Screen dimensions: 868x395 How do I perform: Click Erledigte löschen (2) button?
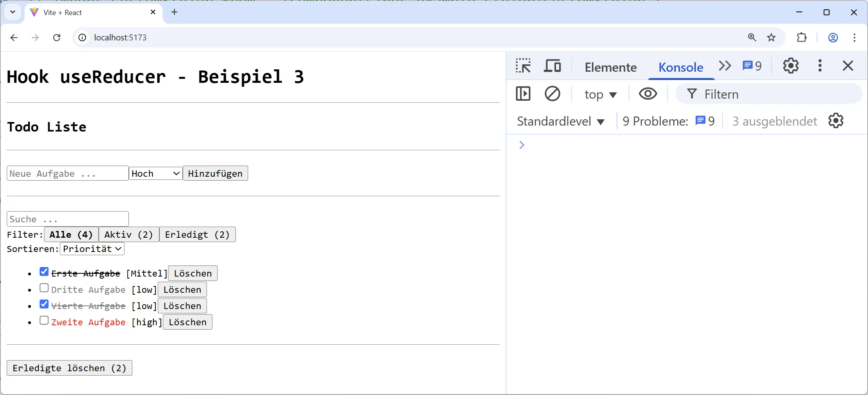[x=69, y=368]
